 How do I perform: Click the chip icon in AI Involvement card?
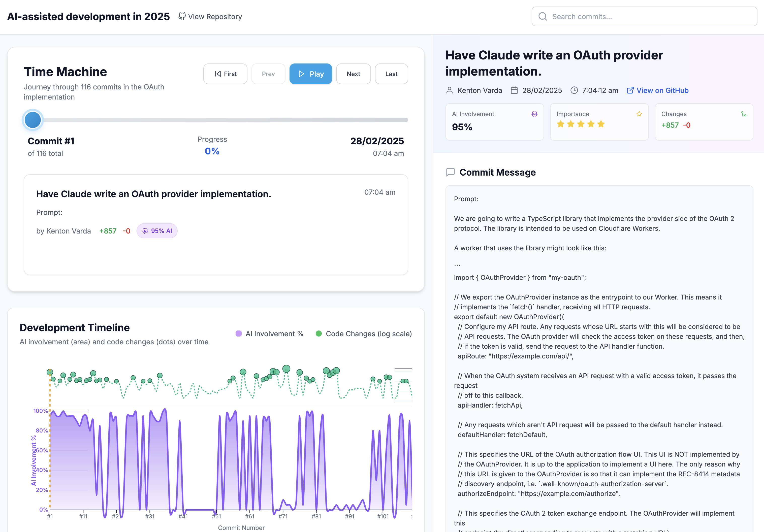click(x=534, y=114)
